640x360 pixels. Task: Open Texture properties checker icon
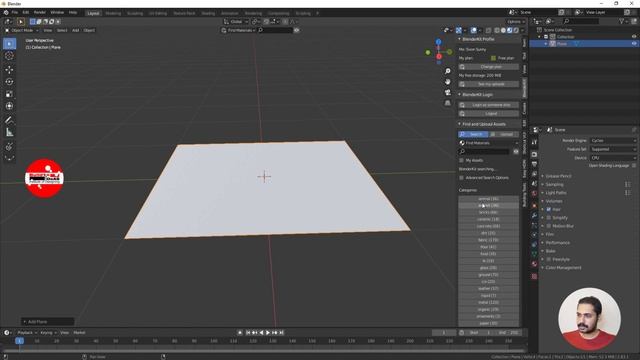[534, 276]
